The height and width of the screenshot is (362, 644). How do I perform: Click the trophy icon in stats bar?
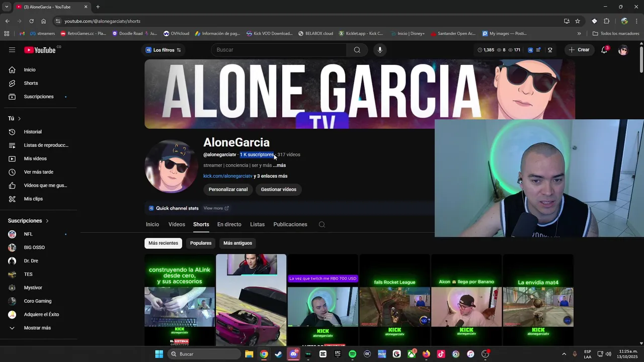pos(550,50)
